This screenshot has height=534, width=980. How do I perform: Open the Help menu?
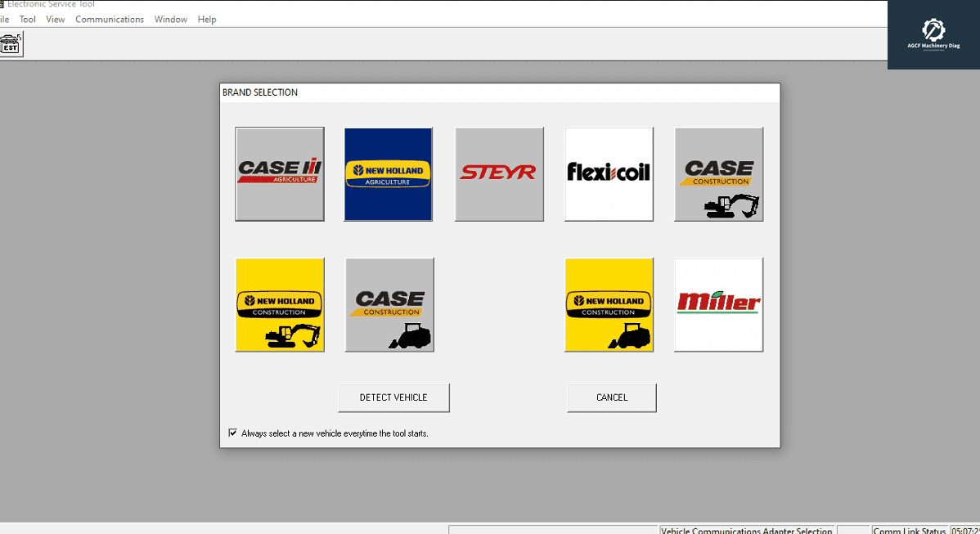point(207,20)
